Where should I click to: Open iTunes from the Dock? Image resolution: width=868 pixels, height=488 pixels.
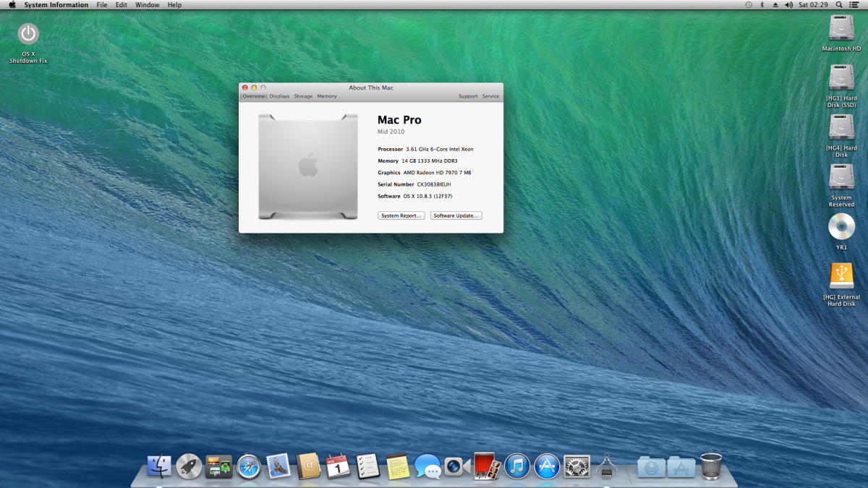[517, 466]
